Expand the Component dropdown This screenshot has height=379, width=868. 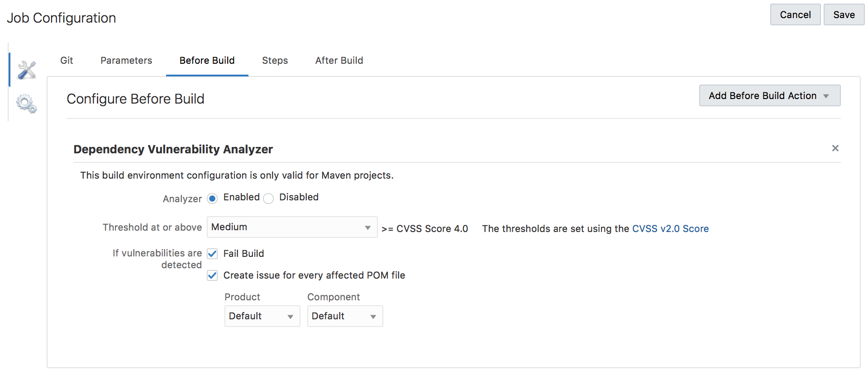click(345, 316)
